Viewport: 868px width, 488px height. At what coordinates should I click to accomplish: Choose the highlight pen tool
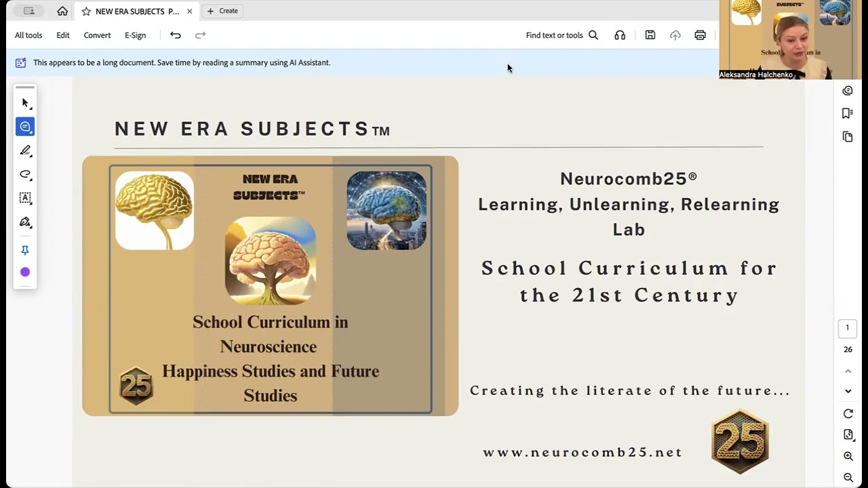[25, 150]
